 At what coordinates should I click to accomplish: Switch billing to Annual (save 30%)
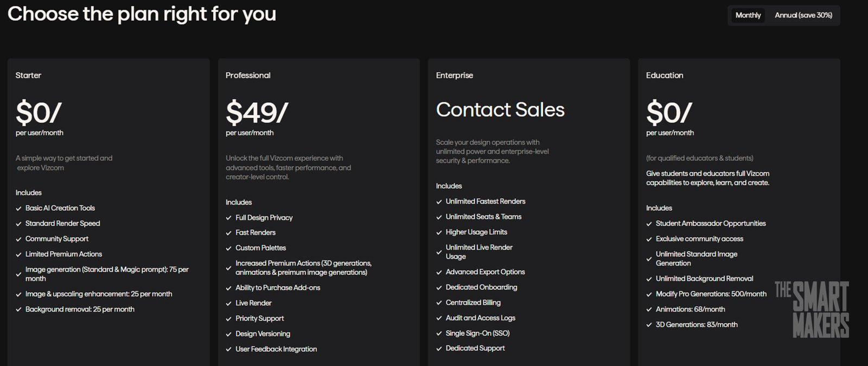click(803, 15)
